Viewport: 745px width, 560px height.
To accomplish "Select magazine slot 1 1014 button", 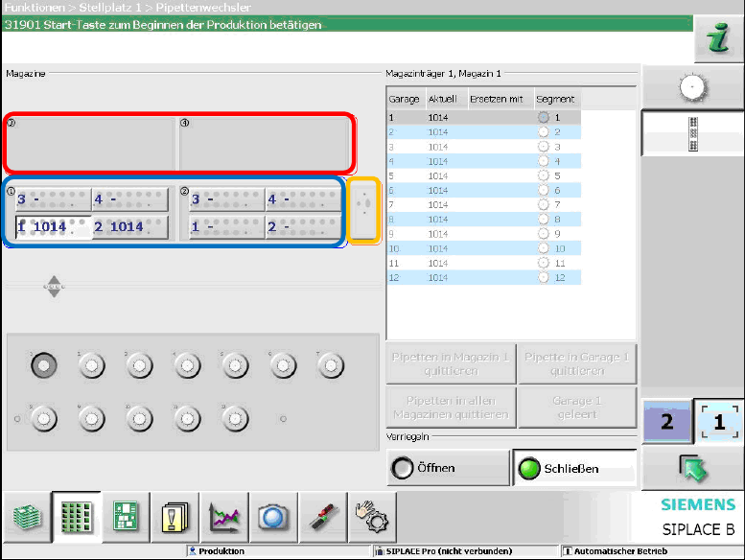I will (x=53, y=227).
